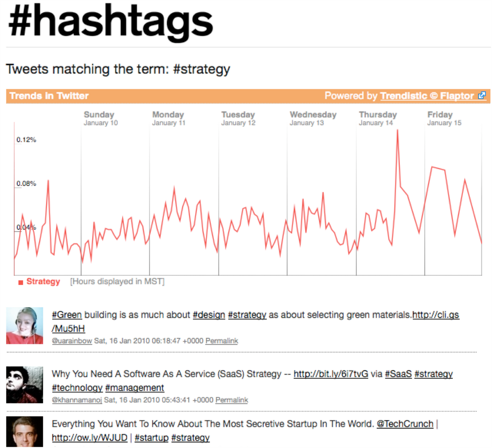This screenshot has height=448, width=492.
Task: Click the red Strategy legend square
Action: point(21,282)
